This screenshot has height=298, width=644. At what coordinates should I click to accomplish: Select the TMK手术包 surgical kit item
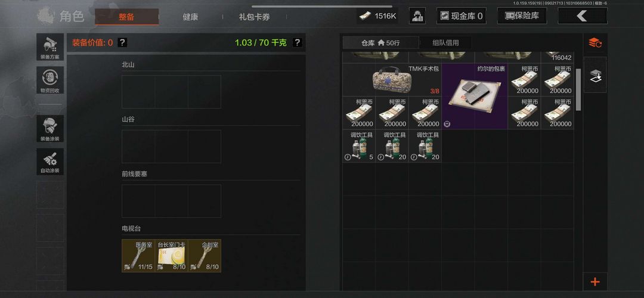coord(392,80)
